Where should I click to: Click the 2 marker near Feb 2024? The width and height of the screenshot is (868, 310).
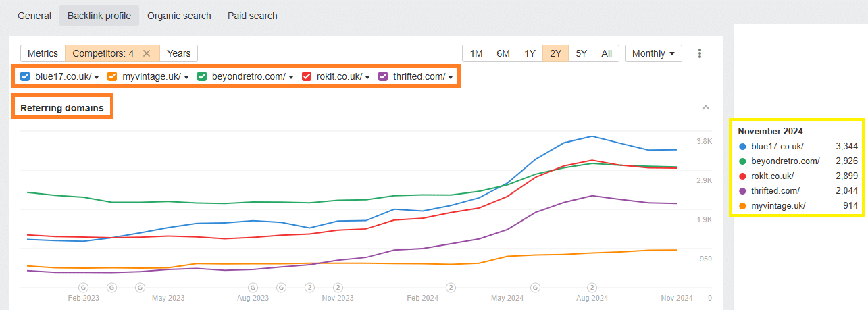(451, 287)
